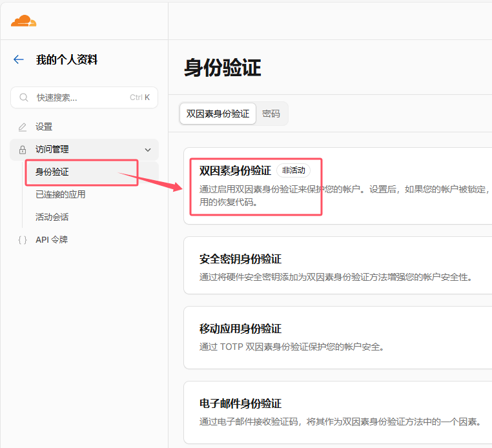The image size is (492, 448).
Task: Open 已连接的应用 sidebar item
Action: click(60, 194)
